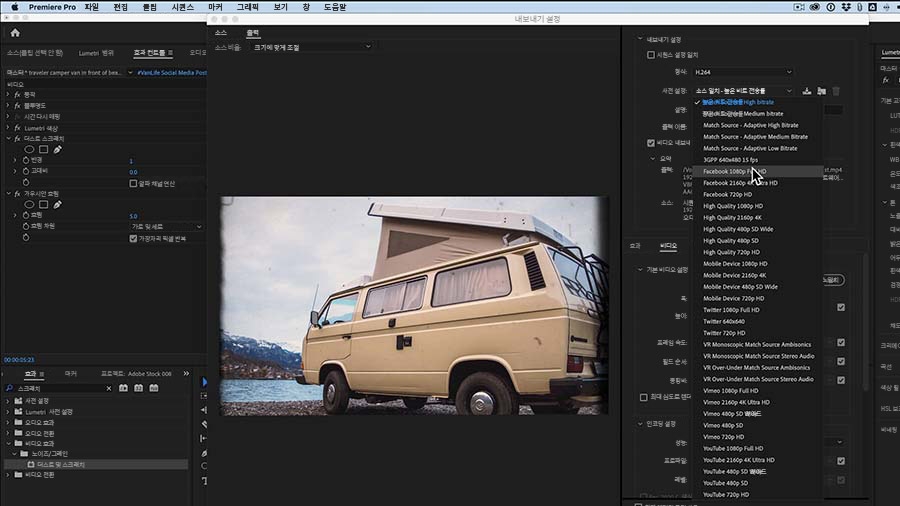The height and width of the screenshot is (506, 900).
Task: Select the Razor tool in the tools panel
Action: (204, 424)
